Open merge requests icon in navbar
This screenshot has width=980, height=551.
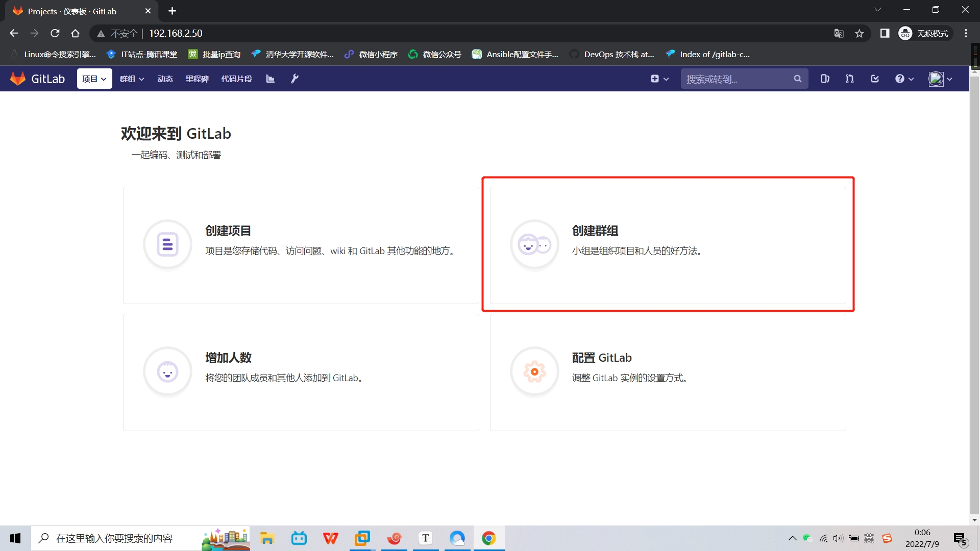(849, 79)
